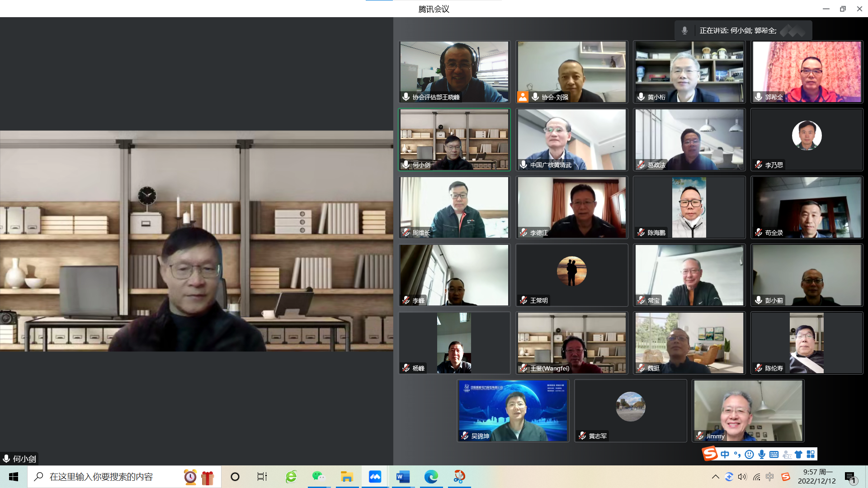The image size is (868, 488).
Task: Open the Windows Start menu
Action: 14,477
